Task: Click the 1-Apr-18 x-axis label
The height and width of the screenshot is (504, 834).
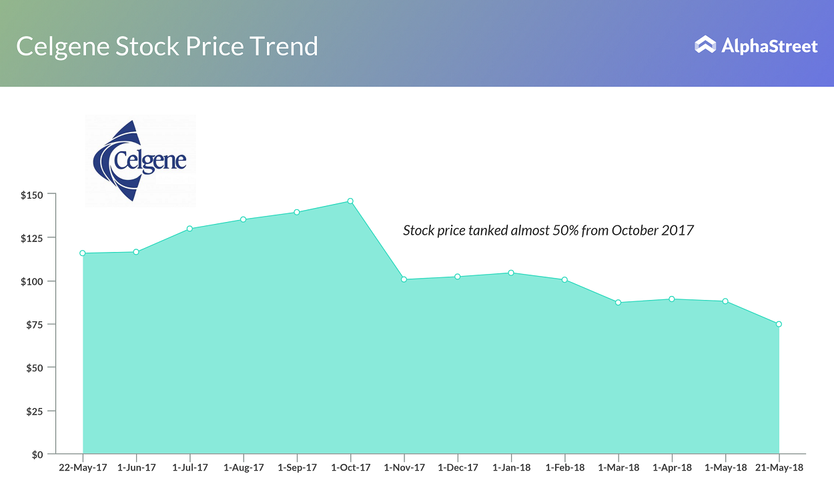Action: [x=672, y=468]
